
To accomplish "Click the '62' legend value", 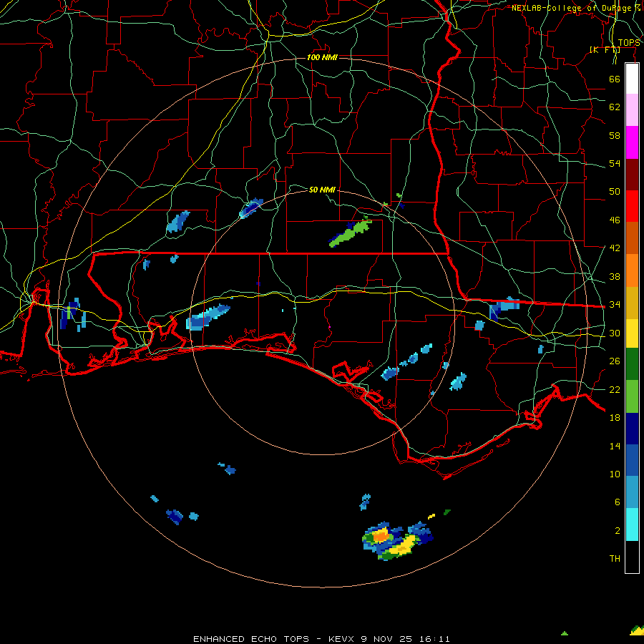I will (615, 107).
